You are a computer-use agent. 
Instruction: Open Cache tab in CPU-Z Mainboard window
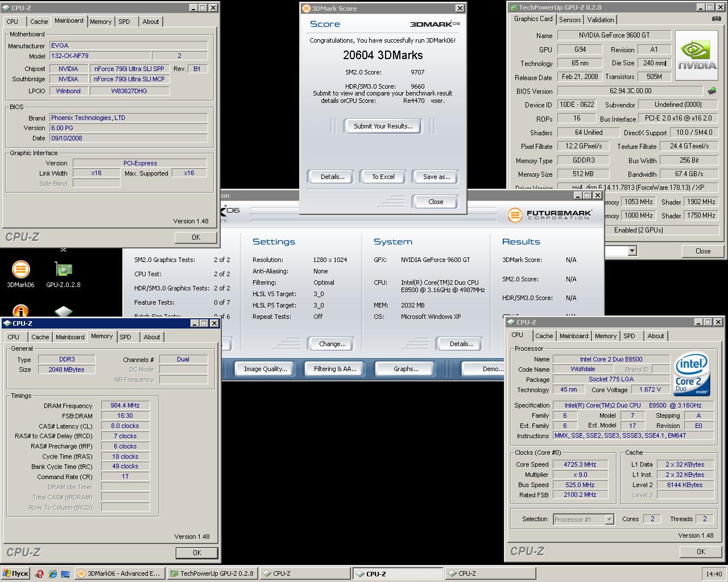coord(39,22)
